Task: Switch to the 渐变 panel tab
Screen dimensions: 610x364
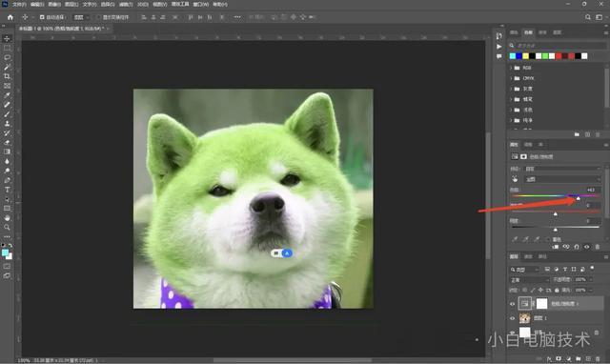Action: click(542, 32)
